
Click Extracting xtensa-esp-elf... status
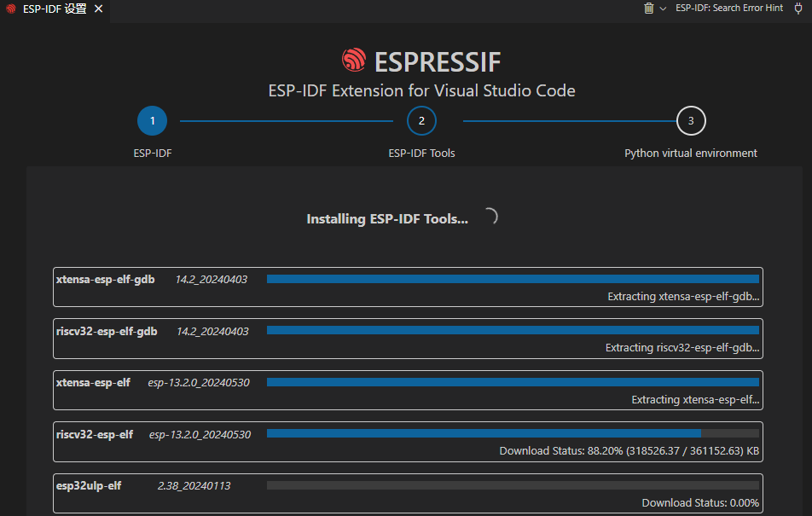[695, 399]
